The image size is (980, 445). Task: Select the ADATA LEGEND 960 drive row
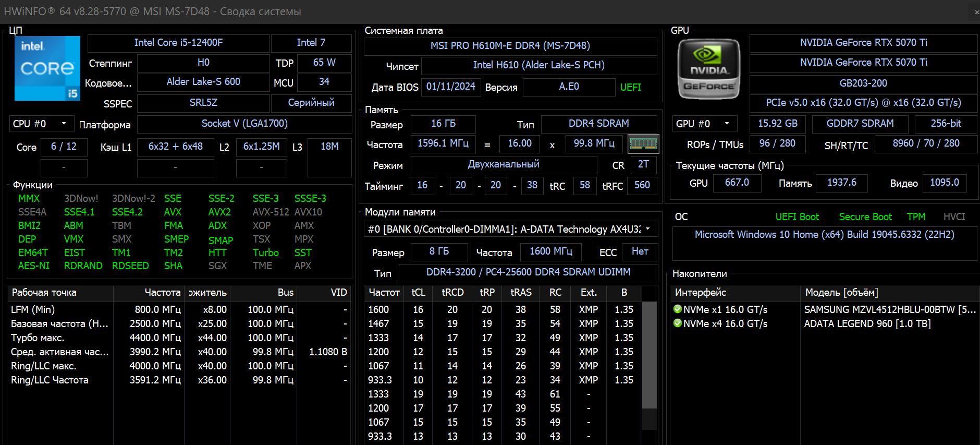coord(825,323)
